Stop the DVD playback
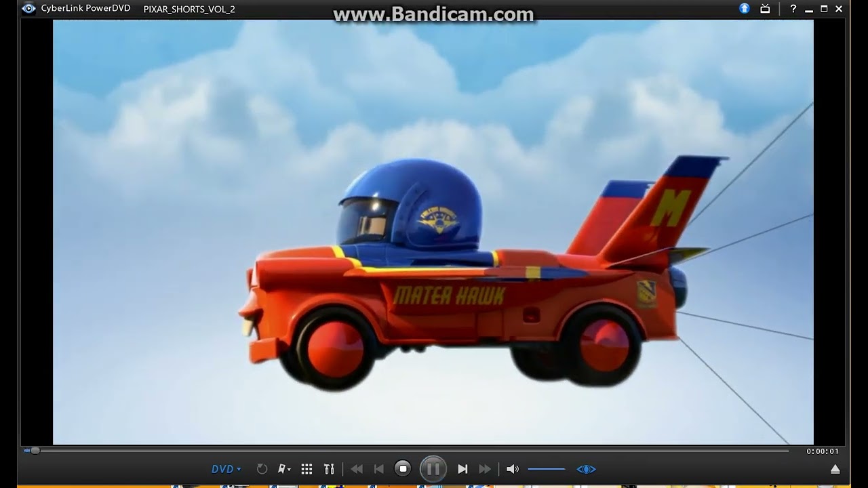 pos(403,468)
